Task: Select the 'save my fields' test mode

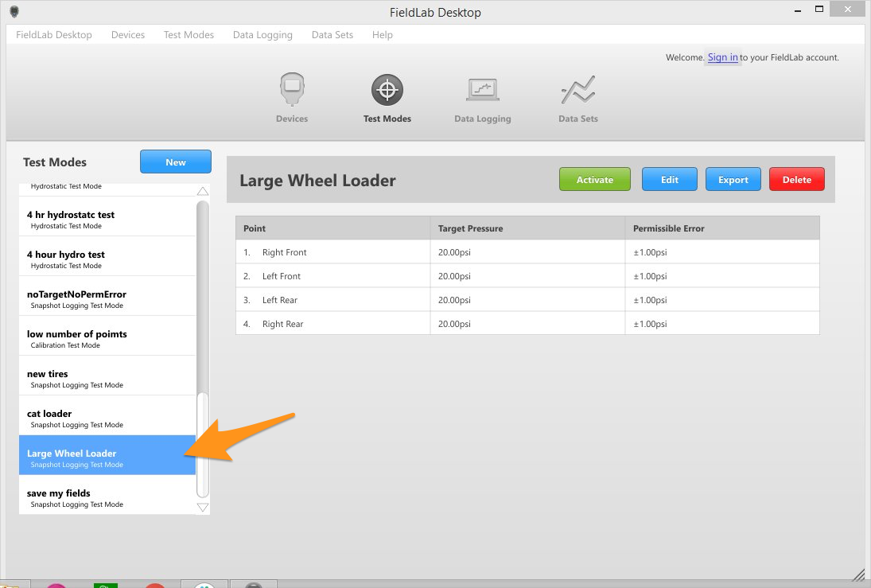Action: pos(107,495)
